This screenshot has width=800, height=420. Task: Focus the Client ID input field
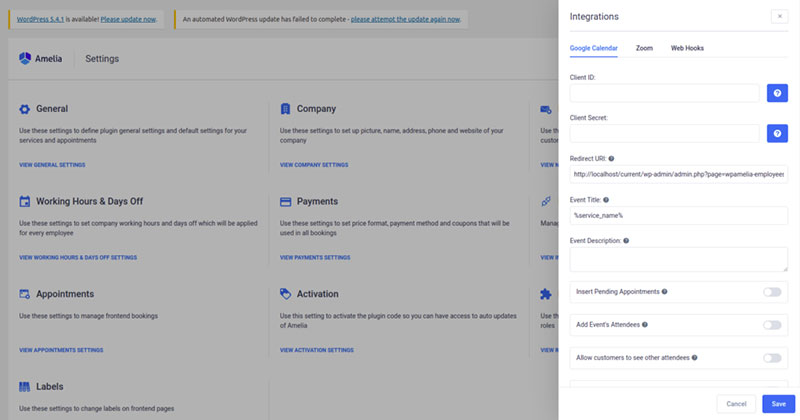[x=664, y=92]
